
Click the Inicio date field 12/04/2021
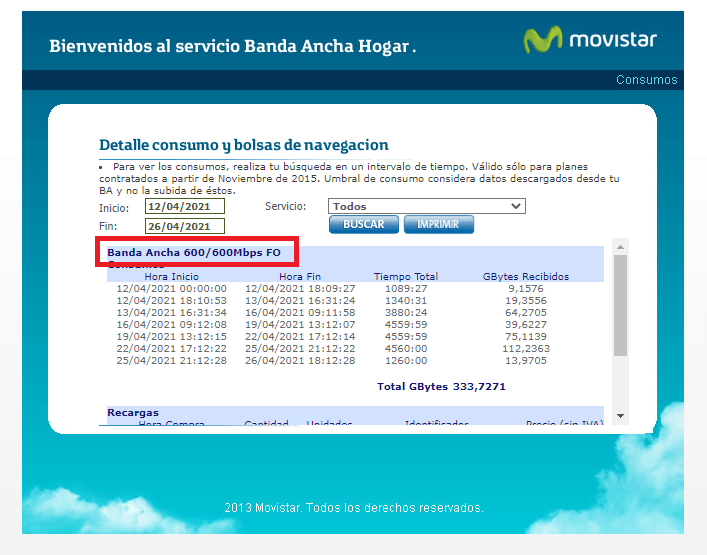[185, 206]
